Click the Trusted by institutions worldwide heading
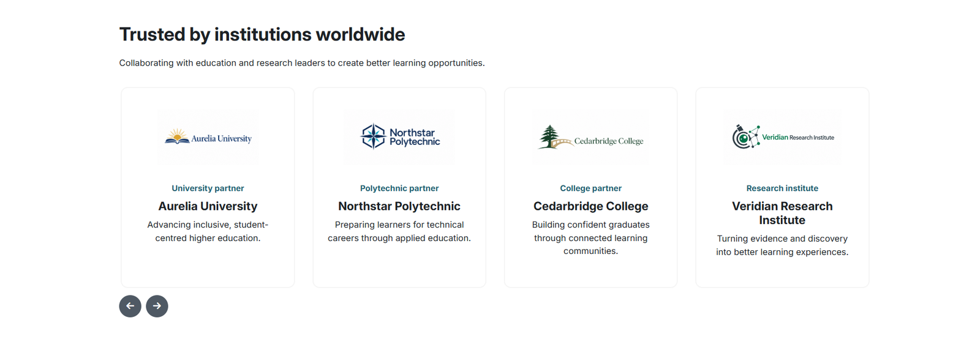 coord(262,34)
